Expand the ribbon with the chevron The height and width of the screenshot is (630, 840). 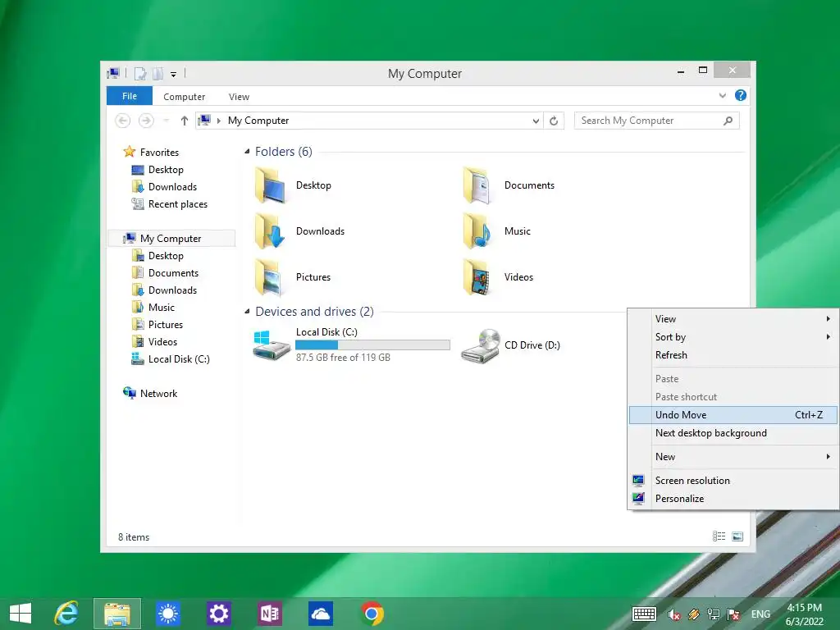pos(722,96)
